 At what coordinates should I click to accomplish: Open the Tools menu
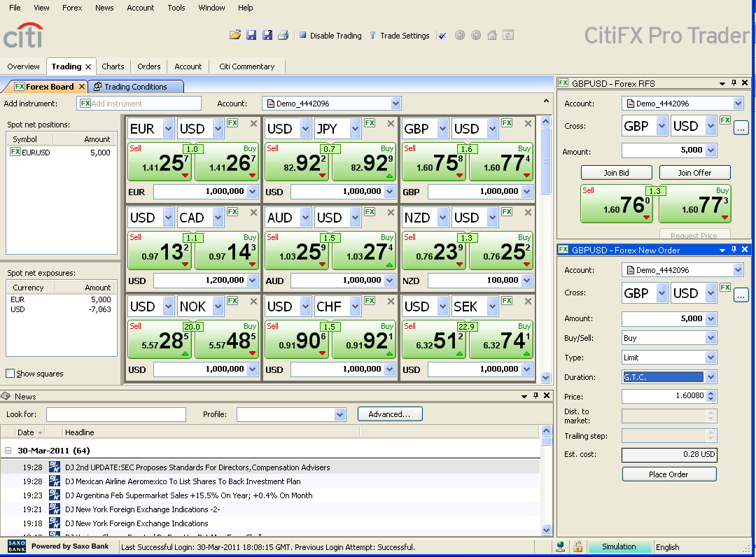[176, 8]
